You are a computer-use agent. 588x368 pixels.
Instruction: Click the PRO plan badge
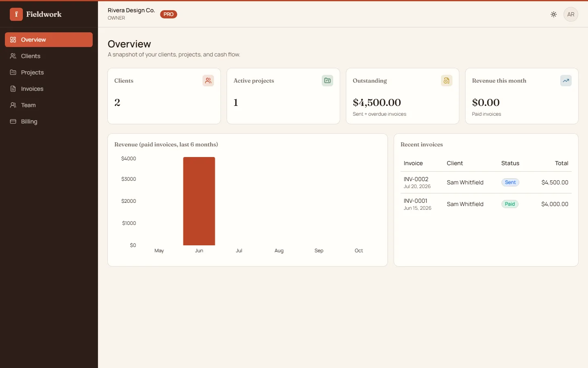[x=169, y=14]
